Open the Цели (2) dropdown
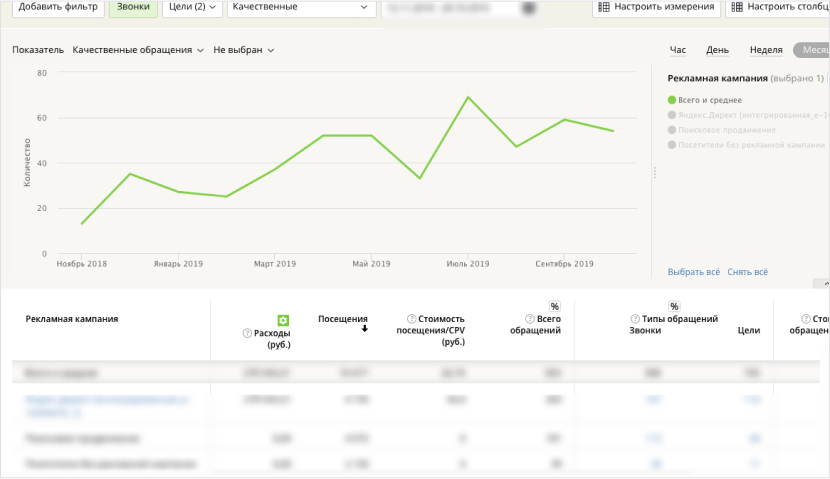830x479 pixels. click(192, 8)
